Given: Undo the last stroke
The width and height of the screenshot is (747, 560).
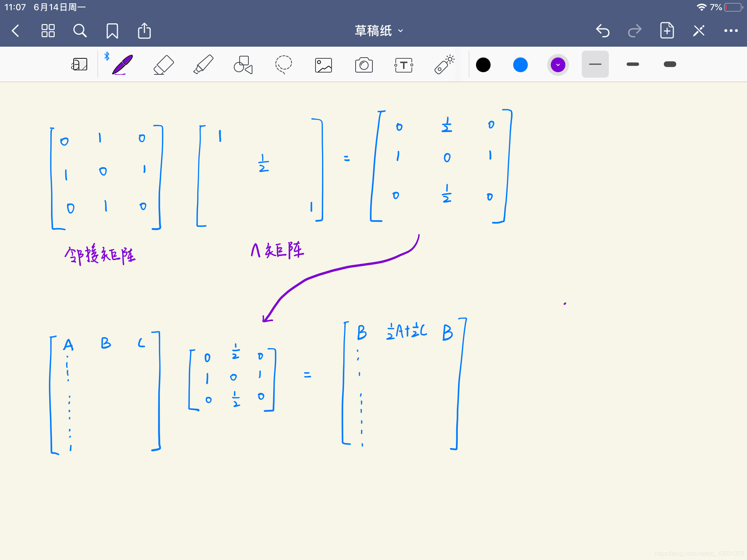Looking at the screenshot, I should pyautogui.click(x=603, y=31).
